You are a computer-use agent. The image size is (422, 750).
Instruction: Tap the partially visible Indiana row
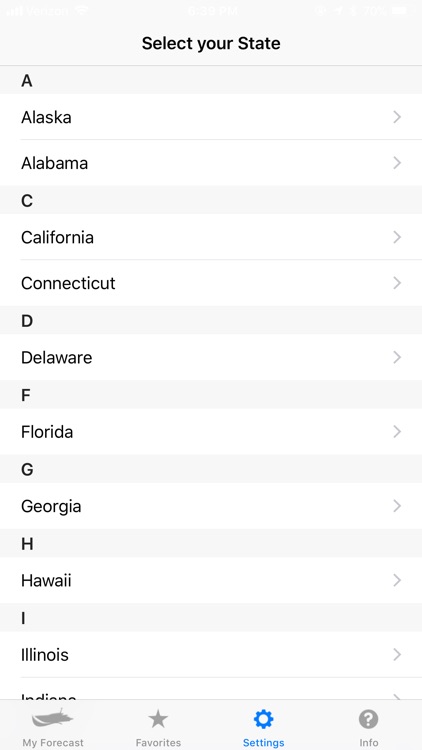tap(211, 689)
